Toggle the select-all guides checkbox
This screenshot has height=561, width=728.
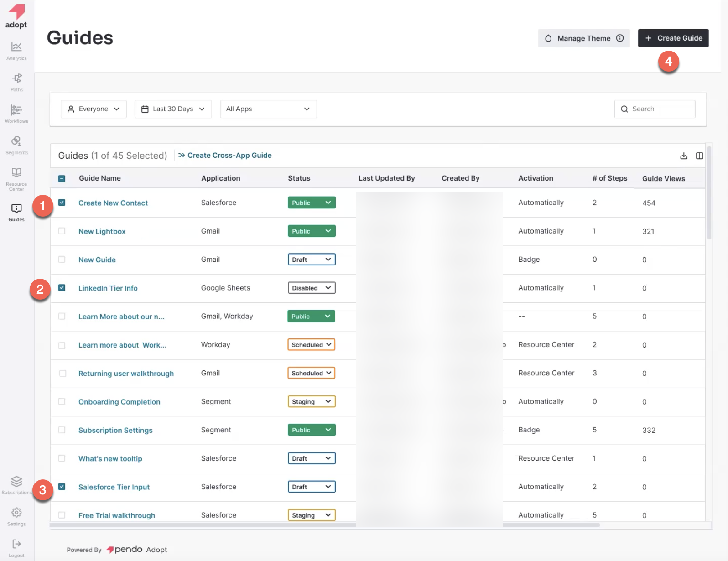pos(62,178)
